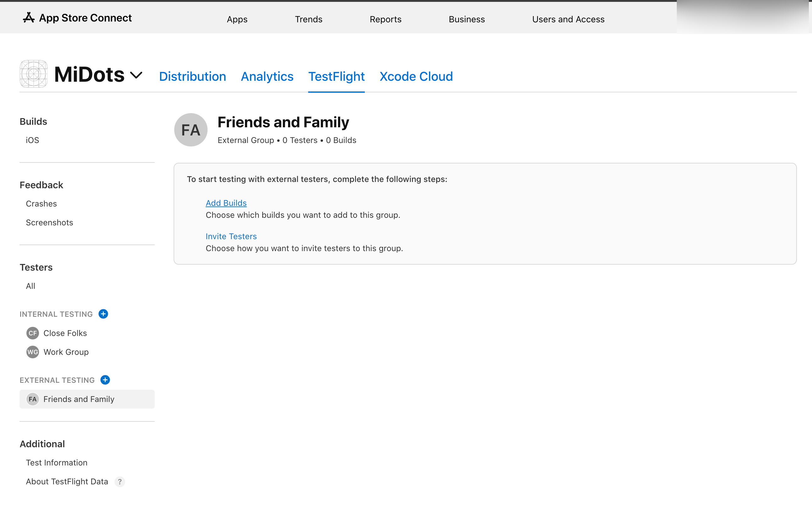
Task: Open Screenshots feedback
Action: pyautogui.click(x=49, y=222)
